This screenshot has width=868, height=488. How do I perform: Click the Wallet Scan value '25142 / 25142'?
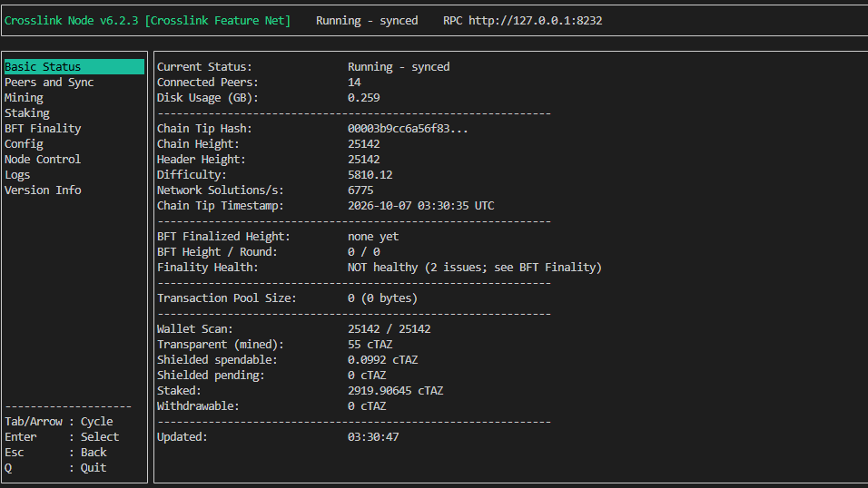(390, 328)
